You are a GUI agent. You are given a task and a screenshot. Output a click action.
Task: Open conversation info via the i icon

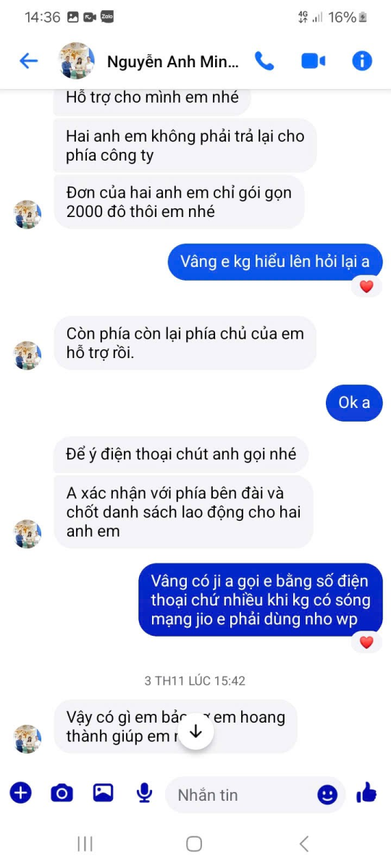[362, 61]
